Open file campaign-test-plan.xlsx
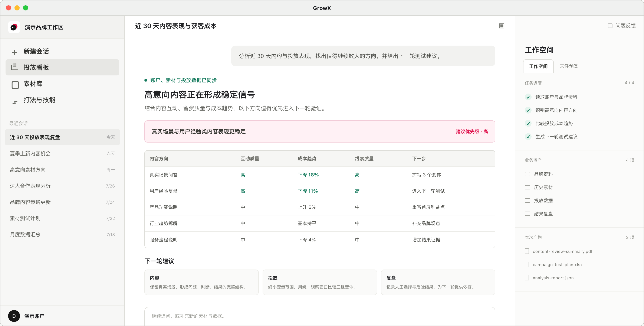644x326 pixels. (557, 265)
